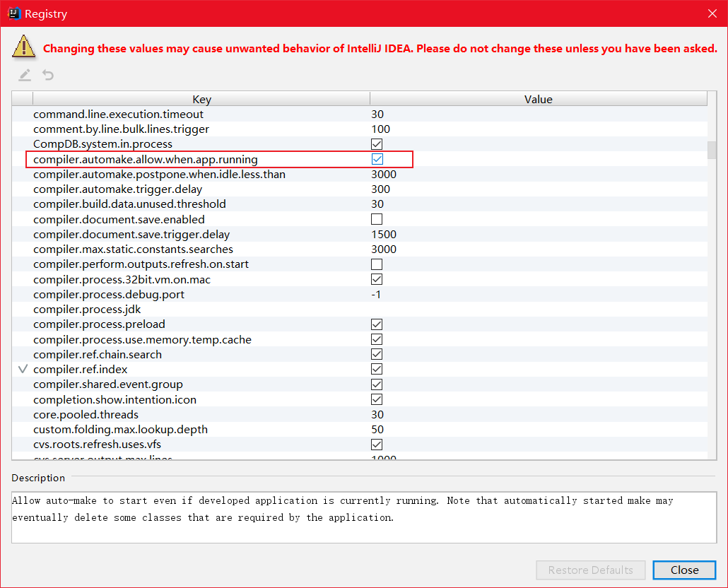Click value 50 of custom.folding.max.lookup.depth
The image size is (728, 588).
point(377,429)
